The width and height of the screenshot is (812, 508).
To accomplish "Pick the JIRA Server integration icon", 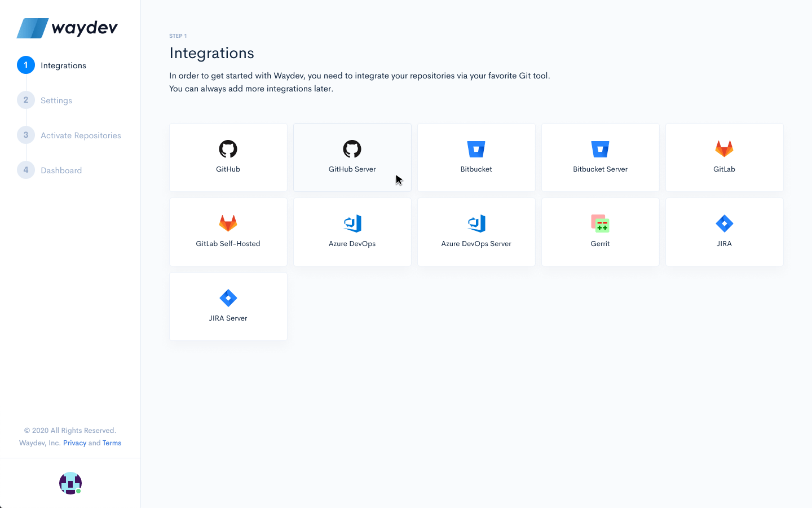I will pyautogui.click(x=228, y=297).
